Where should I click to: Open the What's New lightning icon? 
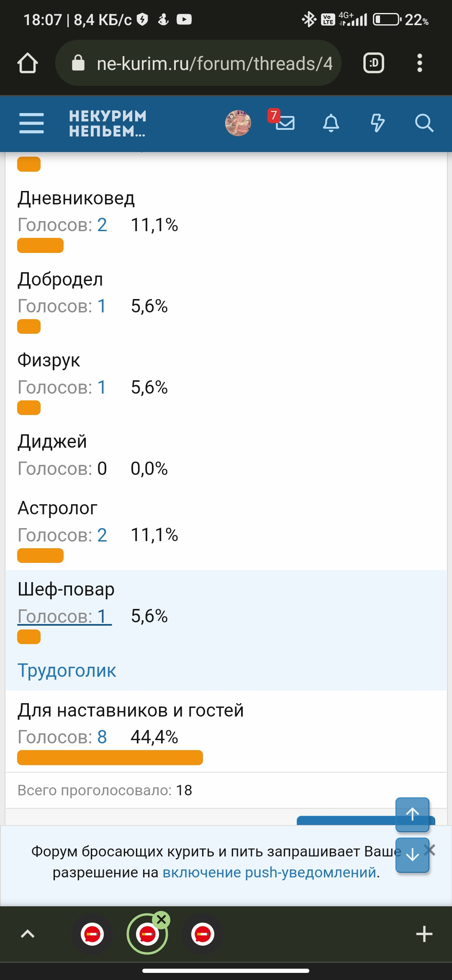377,123
